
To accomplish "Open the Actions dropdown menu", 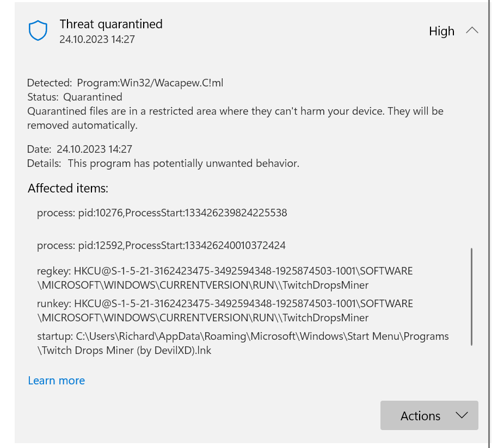I will tap(429, 415).
